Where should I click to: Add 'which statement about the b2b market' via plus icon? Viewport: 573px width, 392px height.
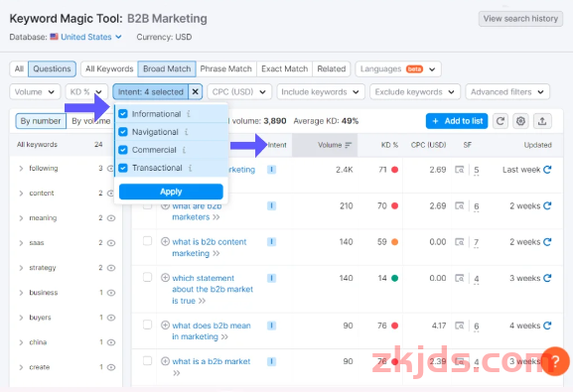[165, 278]
